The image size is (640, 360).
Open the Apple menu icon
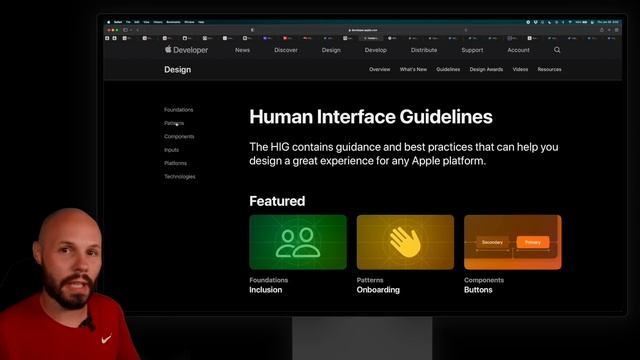pos(109,22)
